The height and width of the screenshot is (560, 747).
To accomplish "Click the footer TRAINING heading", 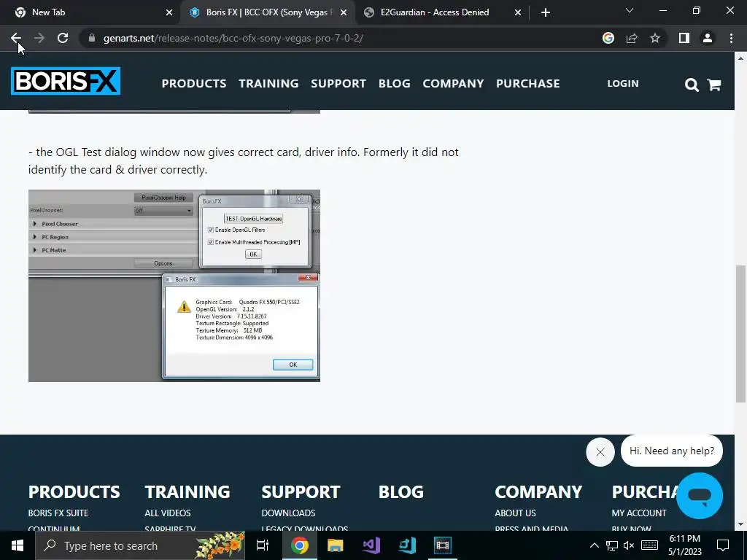I will pyautogui.click(x=187, y=492).
